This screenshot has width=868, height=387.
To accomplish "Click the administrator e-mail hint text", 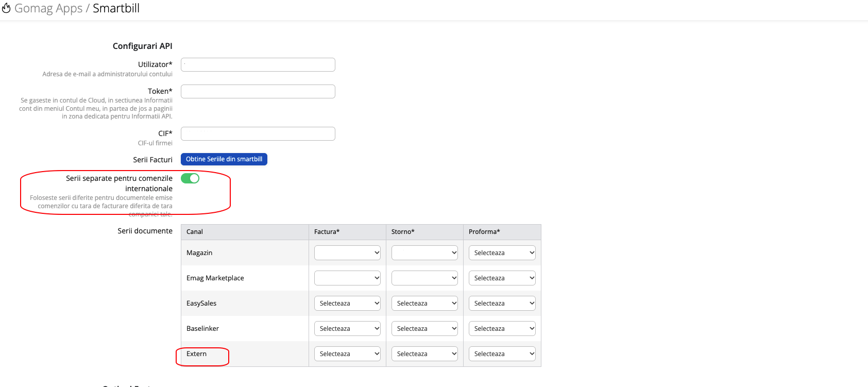I will point(107,74).
